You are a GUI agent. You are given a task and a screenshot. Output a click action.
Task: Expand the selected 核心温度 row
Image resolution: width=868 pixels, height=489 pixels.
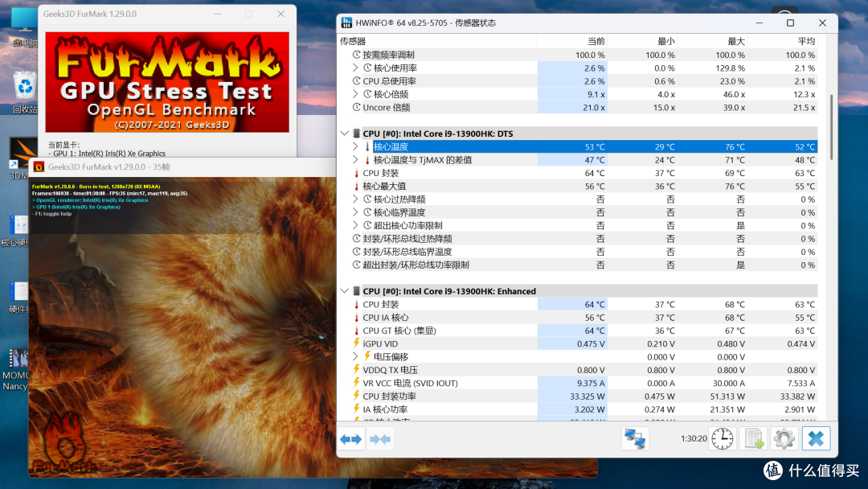(x=355, y=146)
